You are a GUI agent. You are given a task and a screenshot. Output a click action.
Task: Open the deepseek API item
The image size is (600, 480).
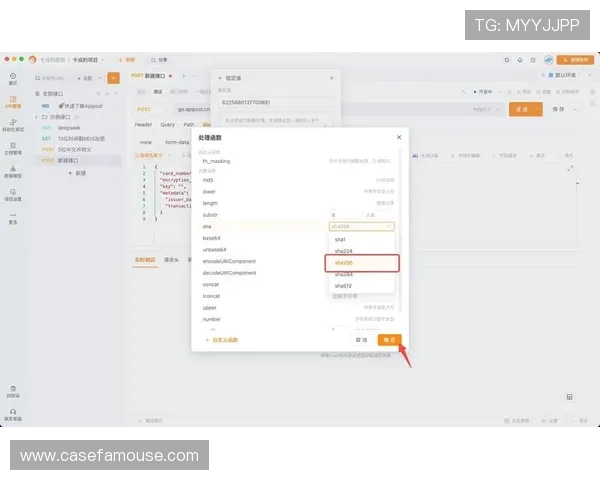pos(68,128)
